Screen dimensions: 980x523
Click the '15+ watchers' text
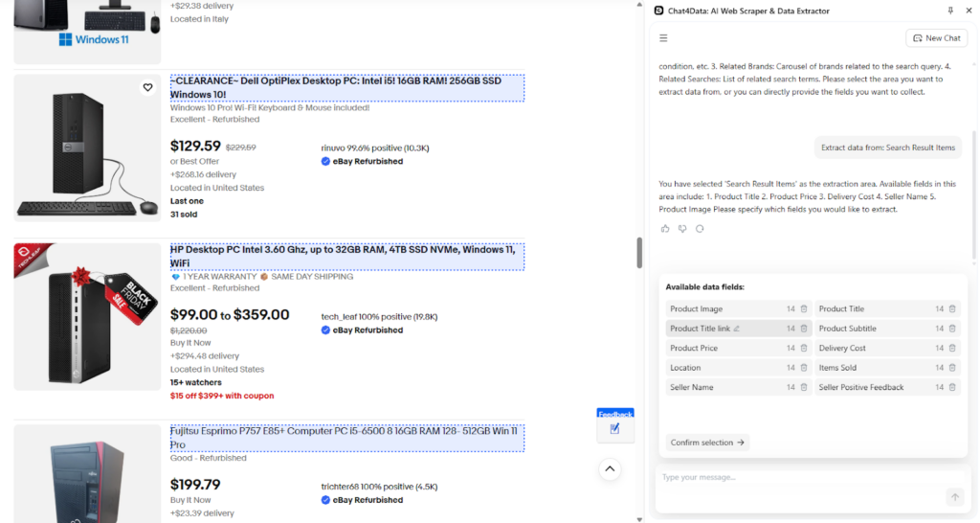195,382
